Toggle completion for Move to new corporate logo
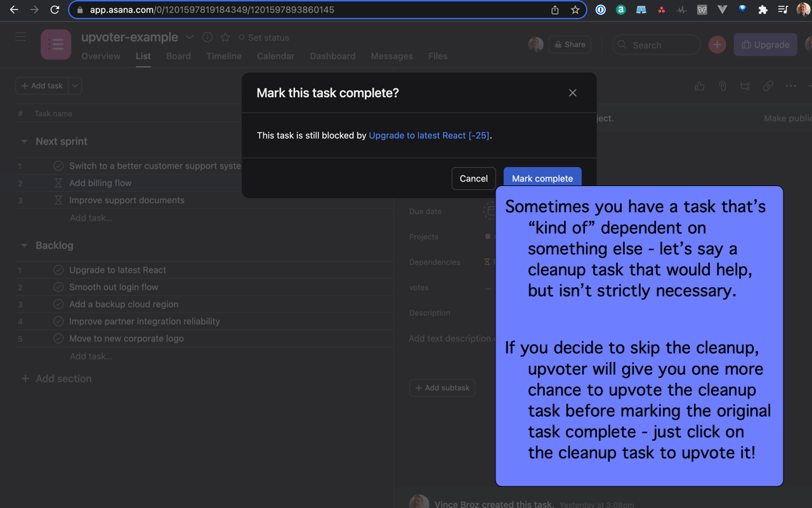Screen dimensions: 812x508 (58, 338)
